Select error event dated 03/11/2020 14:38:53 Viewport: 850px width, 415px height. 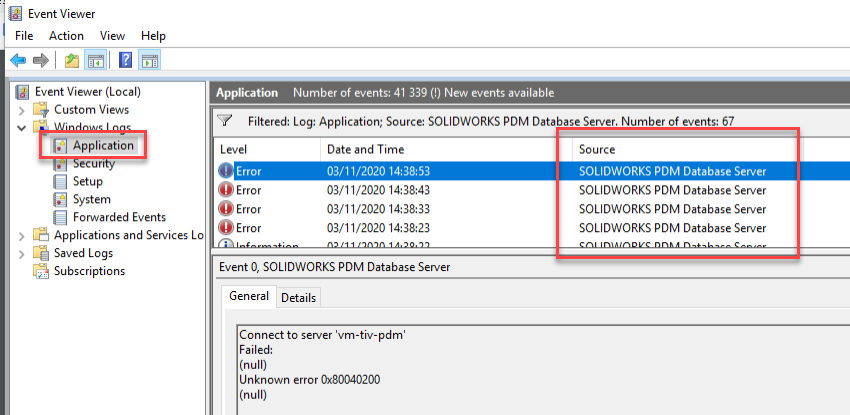(532, 171)
